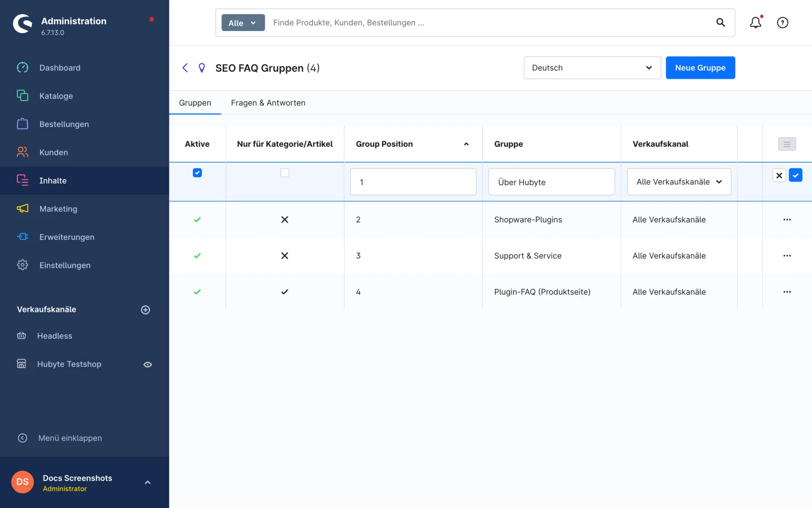Edit the Group Position field value 1
The height and width of the screenshot is (508, 812).
tap(413, 182)
